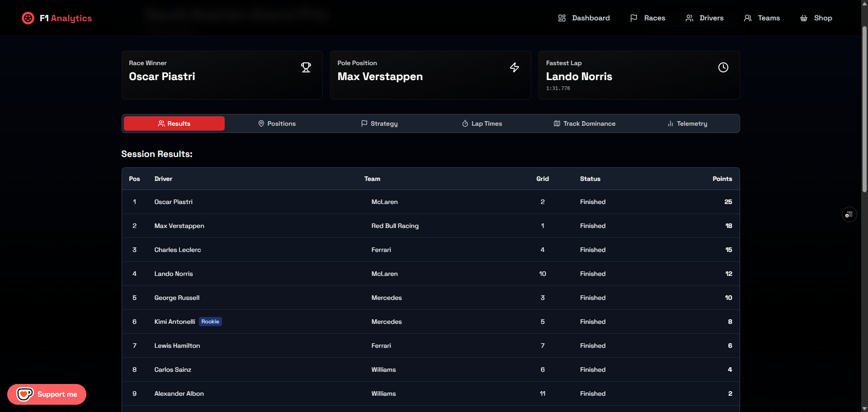Click the Session Results heading
The height and width of the screenshot is (412, 868).
tap(157, 154)
